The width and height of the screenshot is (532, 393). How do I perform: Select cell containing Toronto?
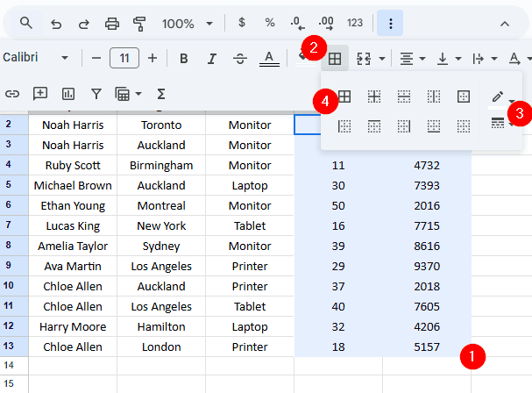pyautogui.click(x=161, y=125)
